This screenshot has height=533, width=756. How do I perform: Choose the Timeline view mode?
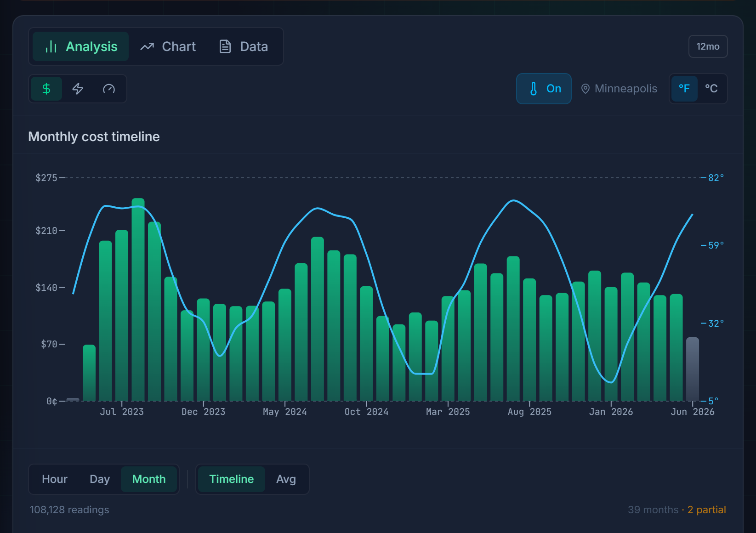pos(232,479)
